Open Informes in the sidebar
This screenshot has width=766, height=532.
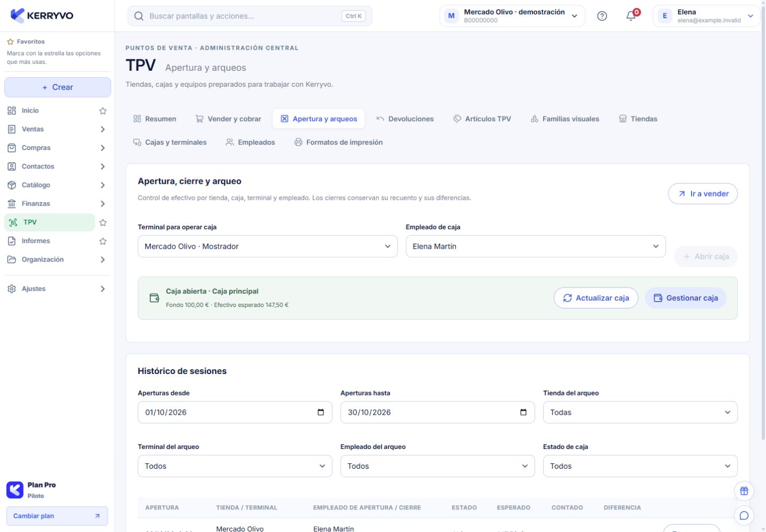(x=50, y=241)
